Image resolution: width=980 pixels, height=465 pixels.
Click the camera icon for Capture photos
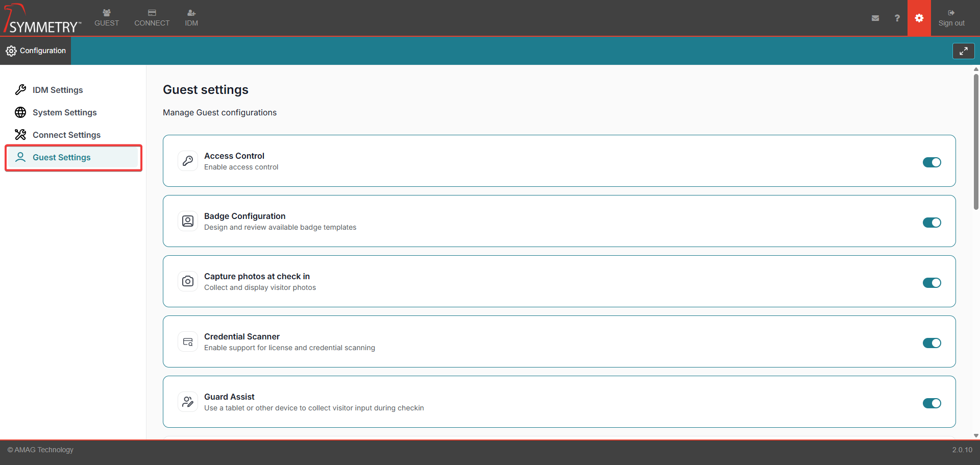click(x=188, y=281)
